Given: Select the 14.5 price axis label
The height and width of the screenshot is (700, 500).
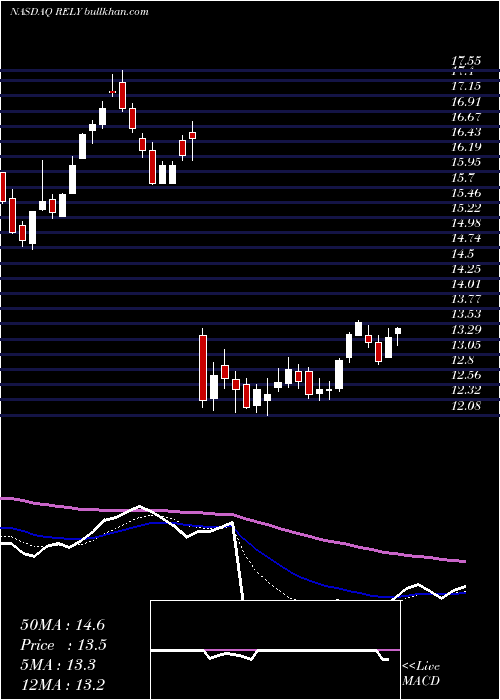Looking at the screenshot, I should click(x=462, y=254).
